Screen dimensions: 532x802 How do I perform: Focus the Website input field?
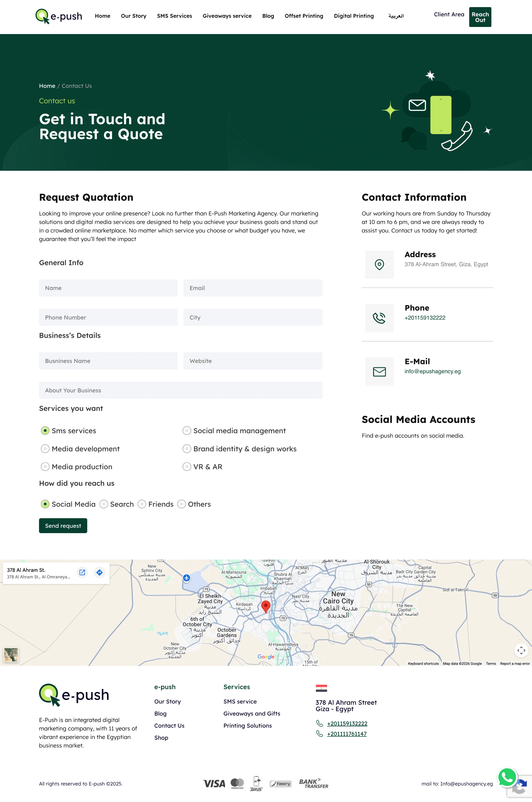click(x=253, y=361)
